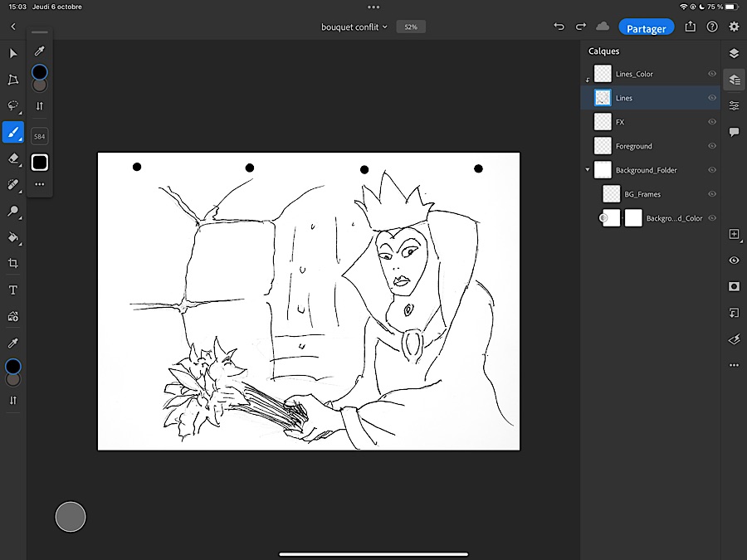
Task: Swap foreground and background colors in main toolbar
Action: [13, 401]
